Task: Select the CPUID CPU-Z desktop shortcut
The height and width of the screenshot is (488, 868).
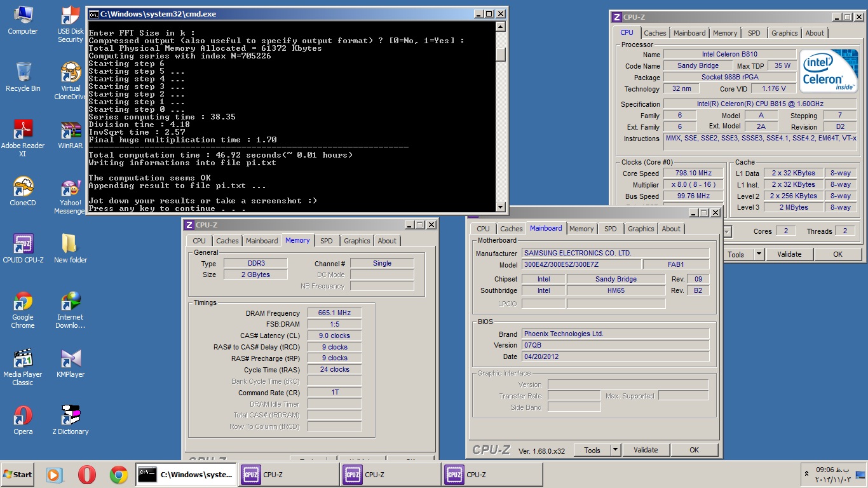Action: 23,248
